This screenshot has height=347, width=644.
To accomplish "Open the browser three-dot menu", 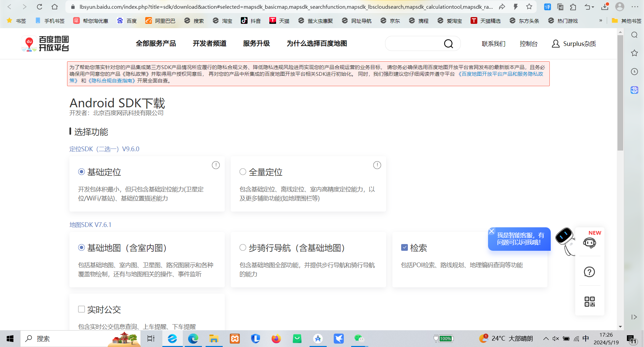I will [x=635, y=7].
